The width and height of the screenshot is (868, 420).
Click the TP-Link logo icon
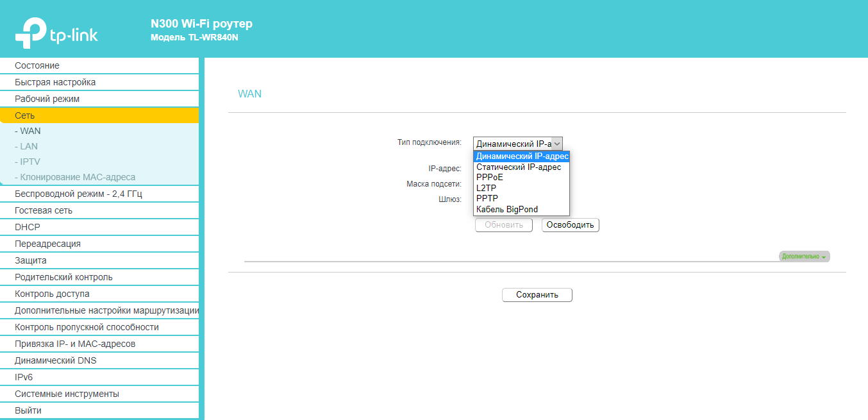click(x=32, y=33)
